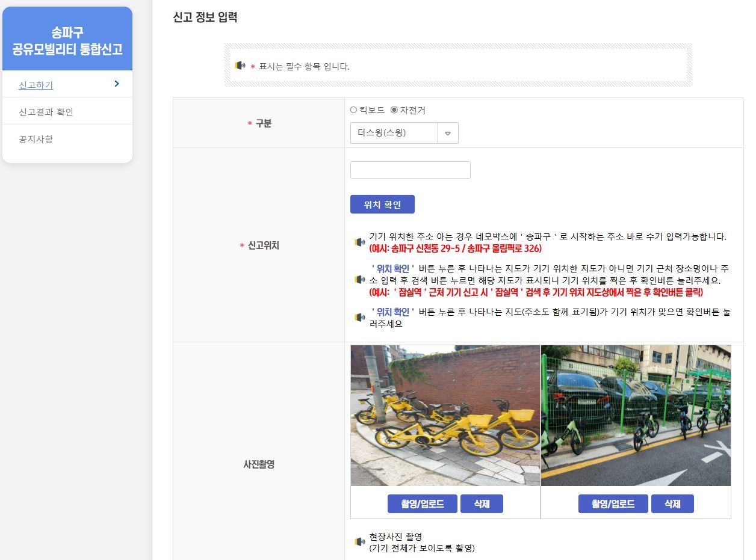Click red example text about 잠실역
This screenshot has width=756, height=560.
click(x=536, y=292)
